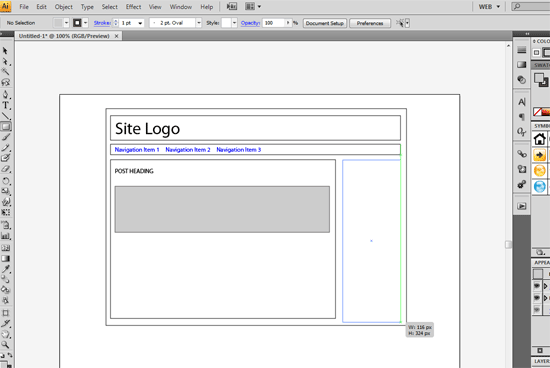Toggle visibility of first Appearance row
The width and height of the screenshot is (550, 368).
537,286
